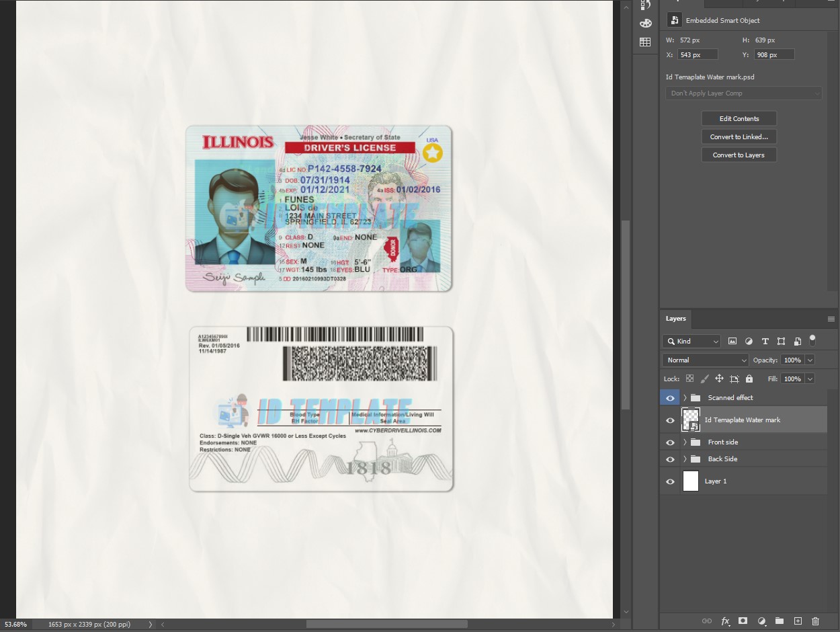Lock transparent pixels in Layers panel
The image size is (840, 632).
tap(689, 379)
